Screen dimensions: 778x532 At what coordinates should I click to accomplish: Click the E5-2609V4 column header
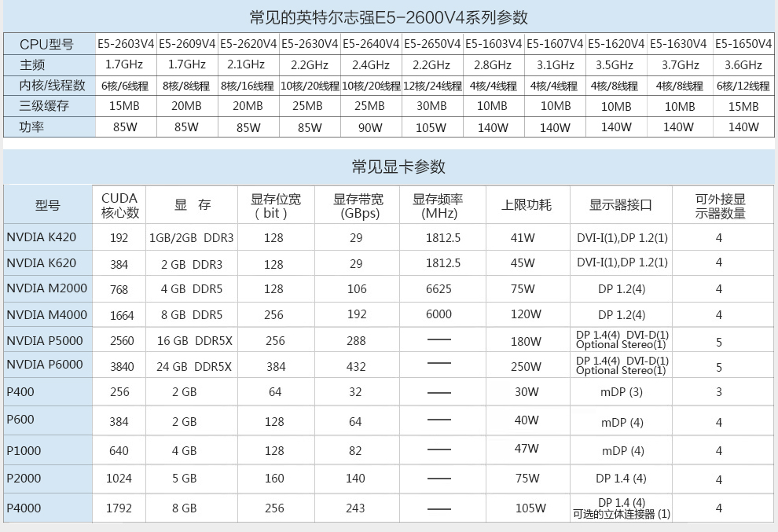187,44
